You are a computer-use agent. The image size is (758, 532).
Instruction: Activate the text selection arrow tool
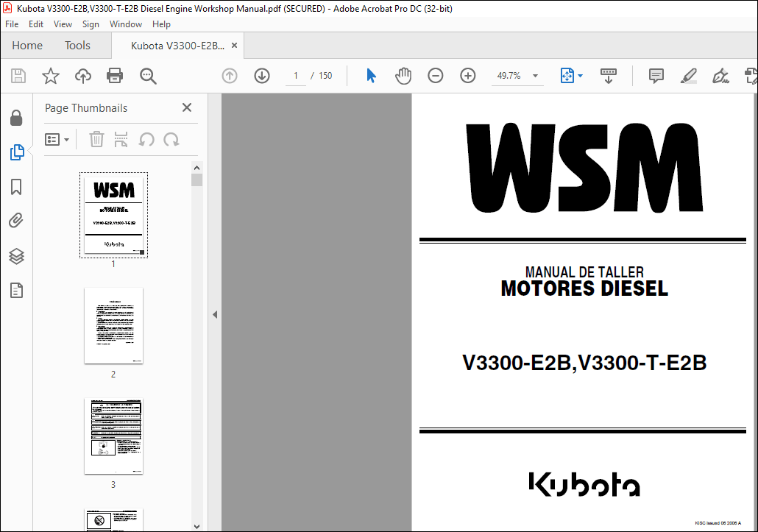point(371,75)
